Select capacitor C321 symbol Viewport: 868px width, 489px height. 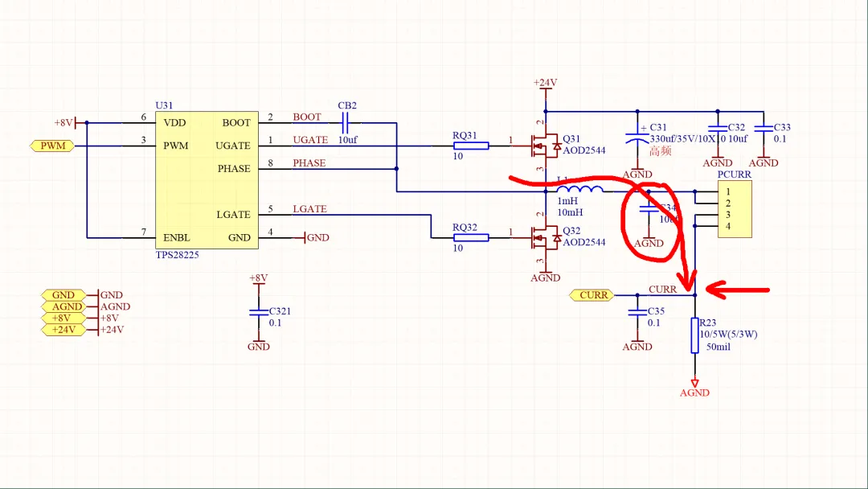[x=259, y=312]
